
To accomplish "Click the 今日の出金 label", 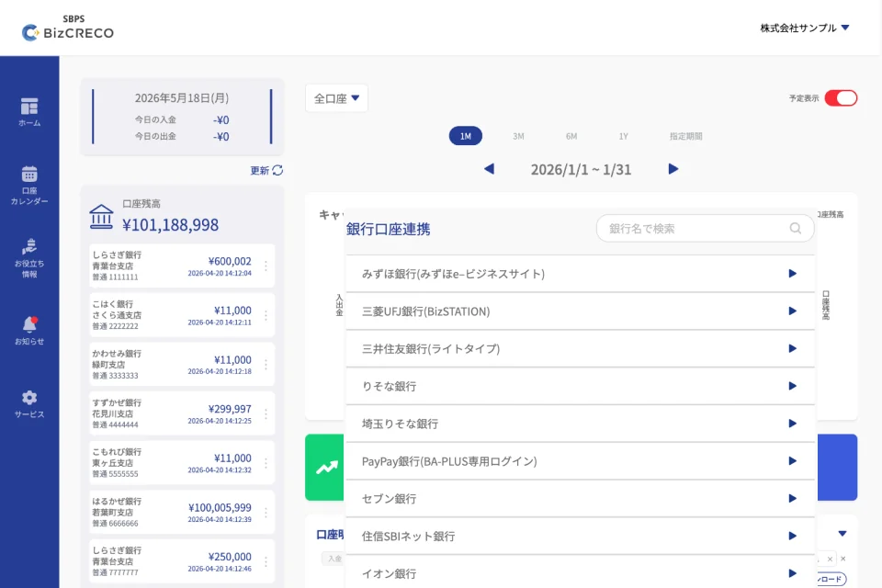I will (155, 136).
